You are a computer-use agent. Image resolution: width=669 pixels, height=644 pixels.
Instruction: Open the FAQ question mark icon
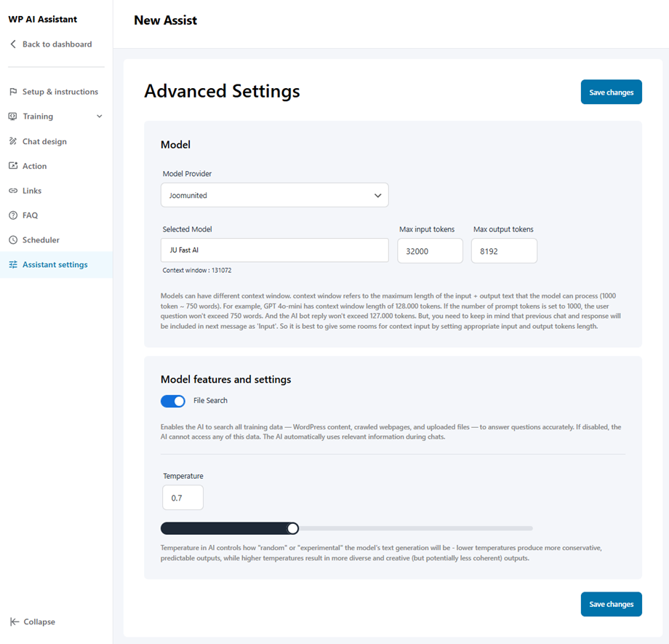tap(12, 215)
